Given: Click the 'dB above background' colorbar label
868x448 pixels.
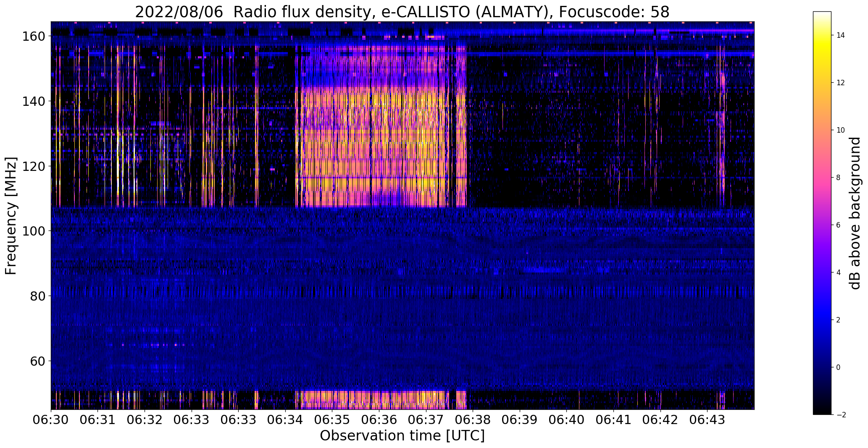Looking at the screenshot, I should coord(855,213).
